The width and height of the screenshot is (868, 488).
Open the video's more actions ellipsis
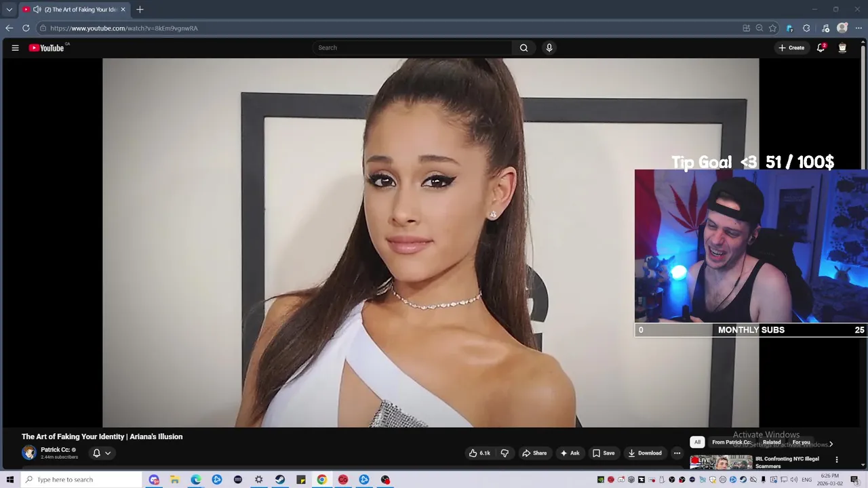[x=677, y=453]
